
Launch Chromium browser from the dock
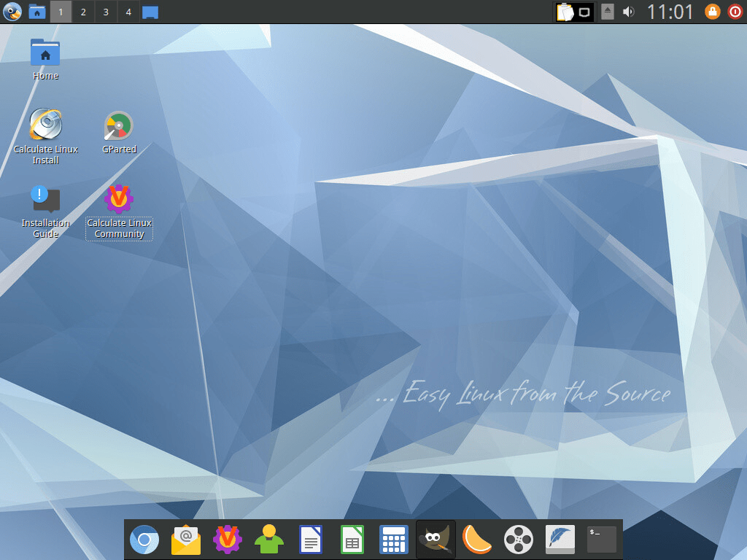[x=144, y=540]
